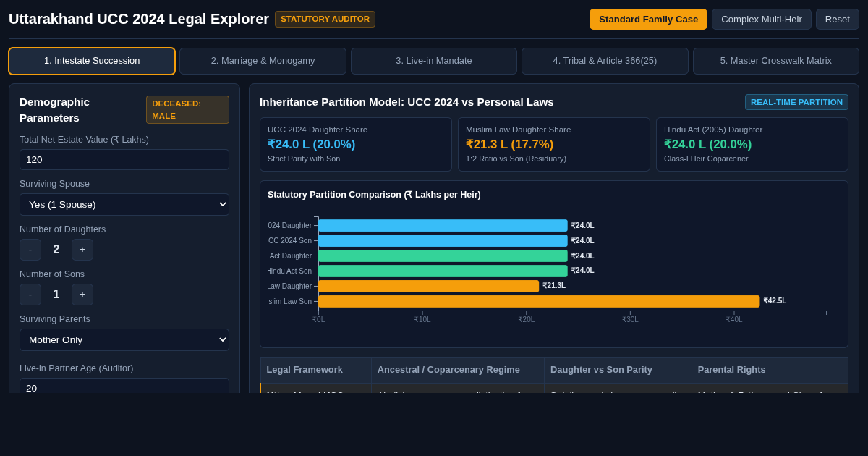This screenshot has height=456, width=868.
Task: Click the ₹42.5L bar value label
Action: point(775,301)
